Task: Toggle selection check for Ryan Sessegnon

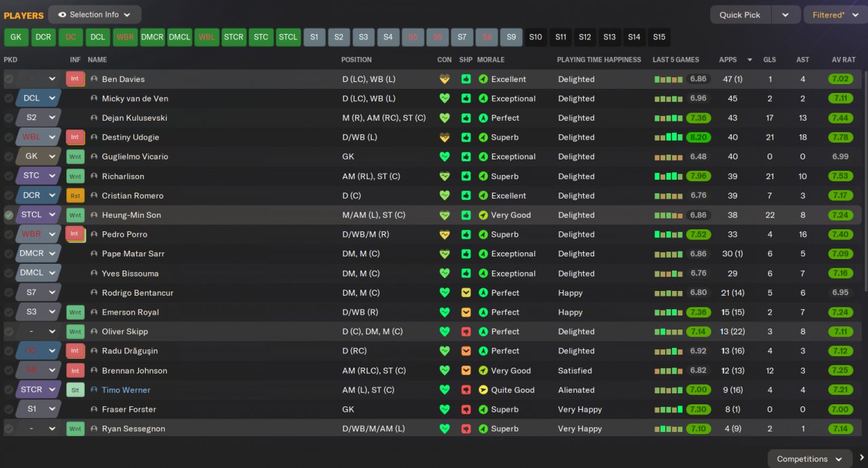Action: (x=8, y=429)
